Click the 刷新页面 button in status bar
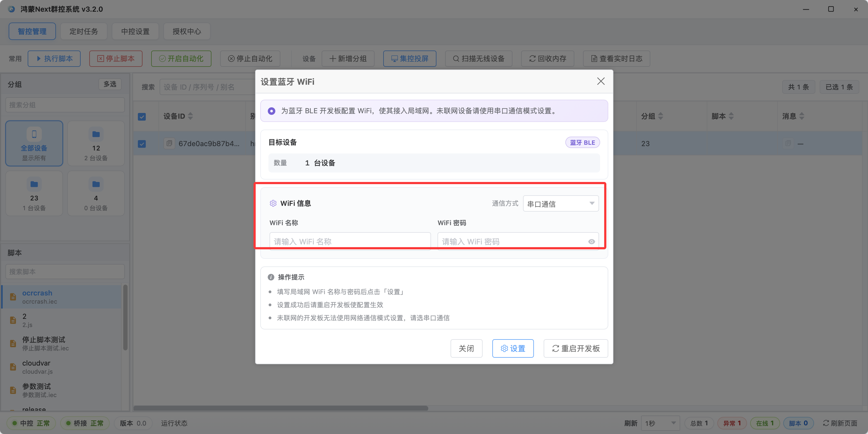The image size is (868, 434). click(x=840, y=423)
